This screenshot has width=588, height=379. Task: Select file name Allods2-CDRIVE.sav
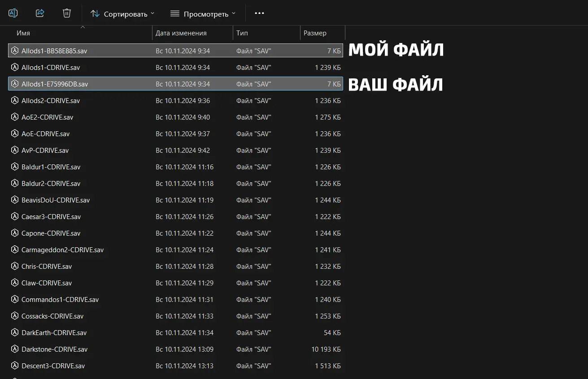51,101
